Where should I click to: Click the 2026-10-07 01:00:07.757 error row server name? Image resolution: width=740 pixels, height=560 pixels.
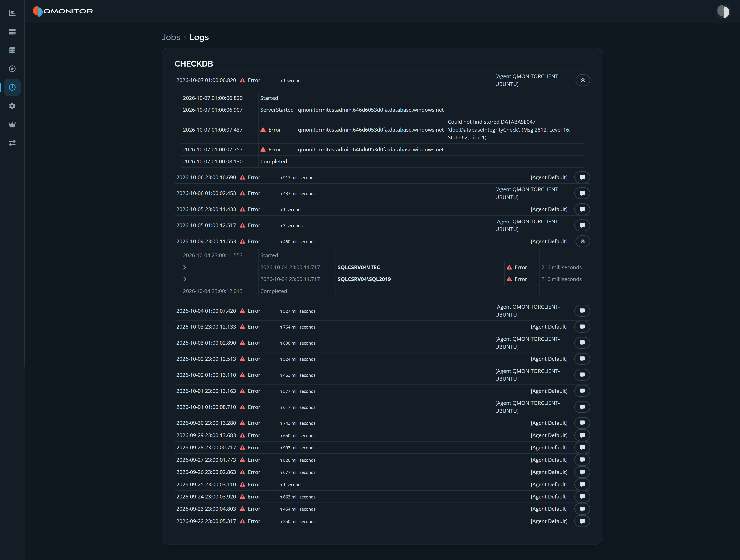371,150
